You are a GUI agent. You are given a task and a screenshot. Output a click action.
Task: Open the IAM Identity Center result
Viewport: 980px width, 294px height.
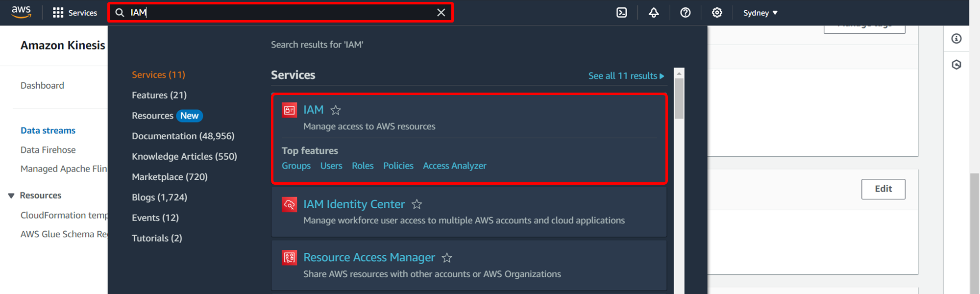point(354,204)
